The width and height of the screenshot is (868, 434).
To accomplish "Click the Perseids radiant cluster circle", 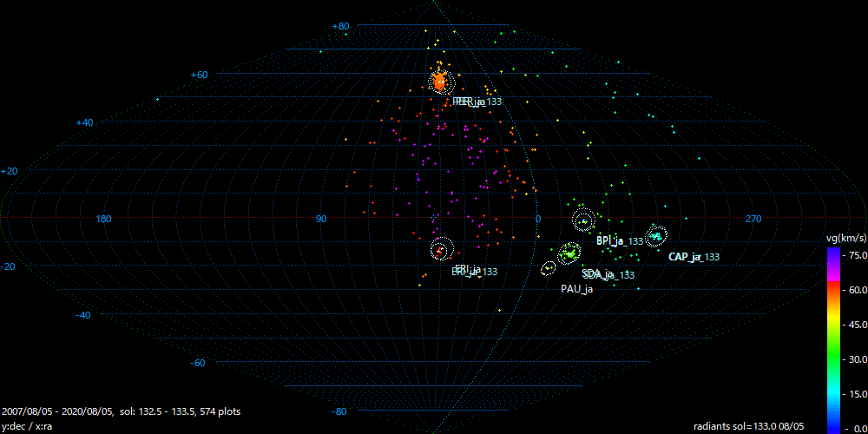I will pos(440,82).
